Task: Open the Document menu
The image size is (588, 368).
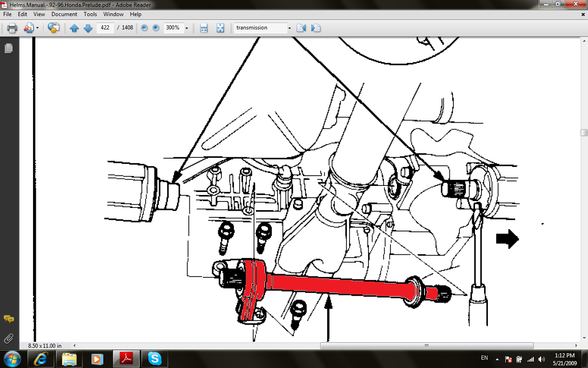Action: click(64, 14)
